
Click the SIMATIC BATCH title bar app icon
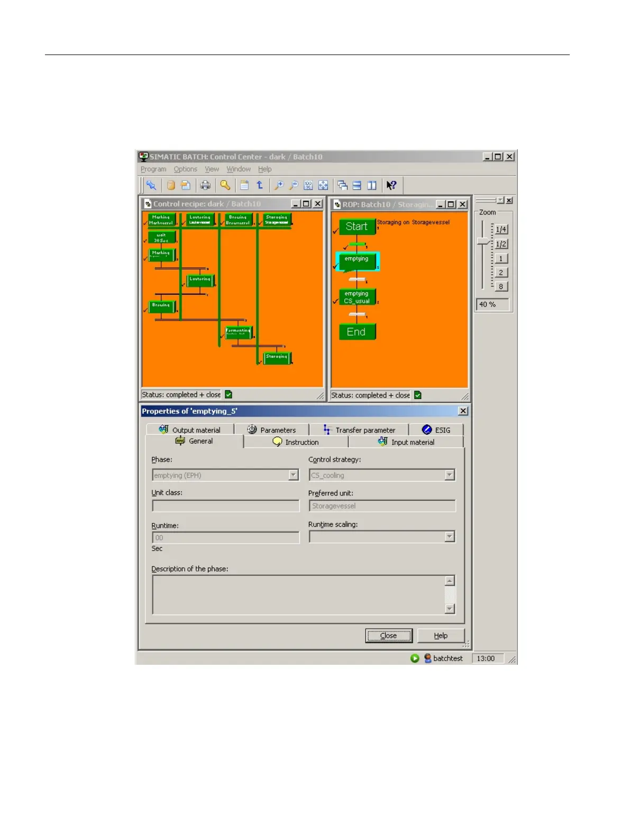coord(143,157)
